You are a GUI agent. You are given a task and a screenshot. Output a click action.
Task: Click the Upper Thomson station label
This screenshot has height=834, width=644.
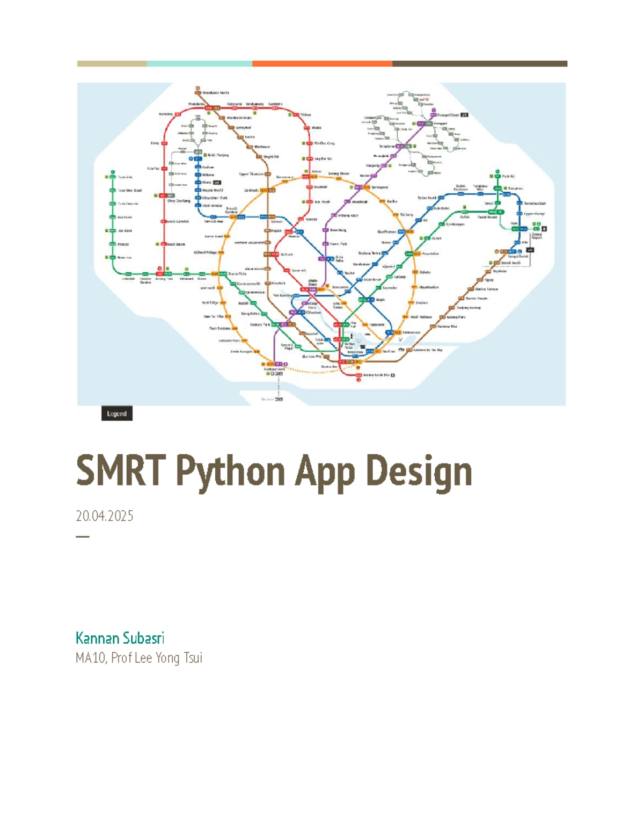[x=252, y=174]
